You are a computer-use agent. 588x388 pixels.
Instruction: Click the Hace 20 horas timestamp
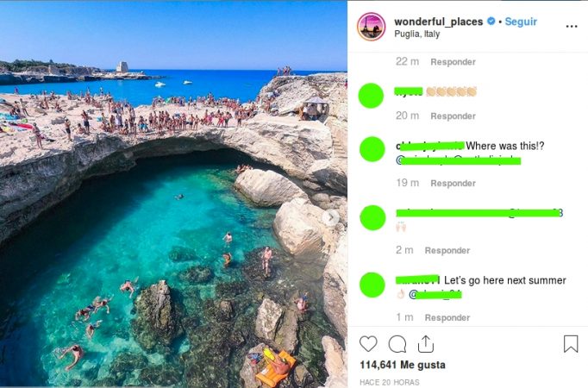[x=389, y=382]
